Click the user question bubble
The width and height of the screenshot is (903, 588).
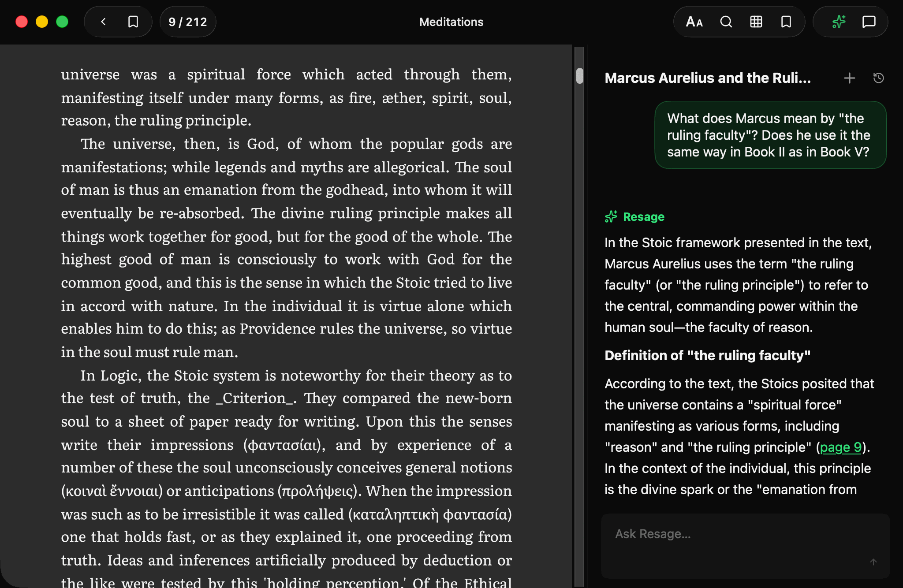tap(770, 135)
